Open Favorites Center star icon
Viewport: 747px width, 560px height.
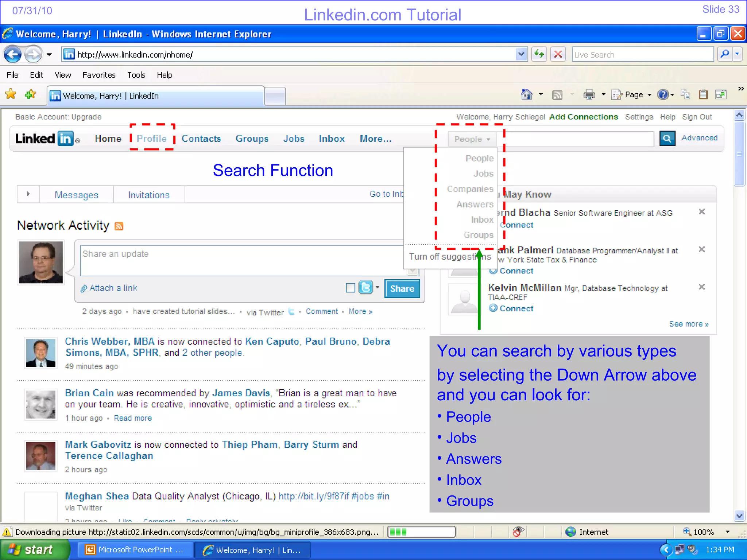11,94
